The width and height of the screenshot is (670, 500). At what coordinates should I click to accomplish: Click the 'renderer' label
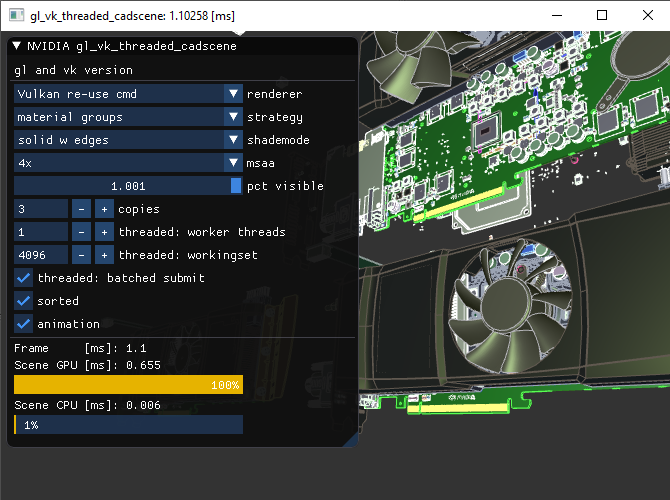pyautogui.click(x=274, y=94)
